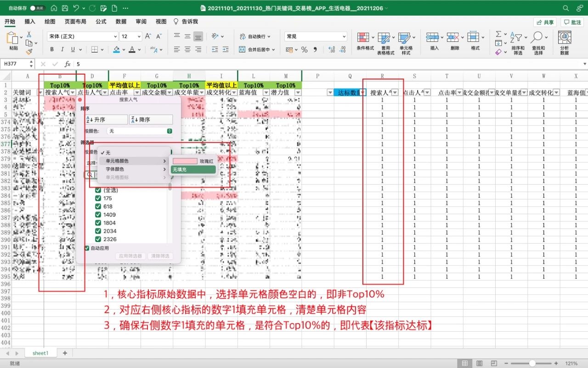Switch to the 页面布局 ribbon tab
This screenshot has height=368, width=588.
point(75,22)
